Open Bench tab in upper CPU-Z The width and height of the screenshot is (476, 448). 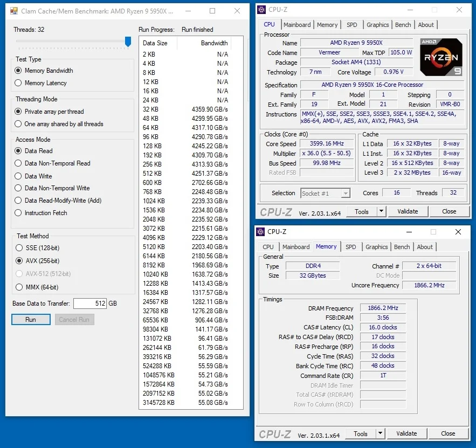tap(403, 25)
